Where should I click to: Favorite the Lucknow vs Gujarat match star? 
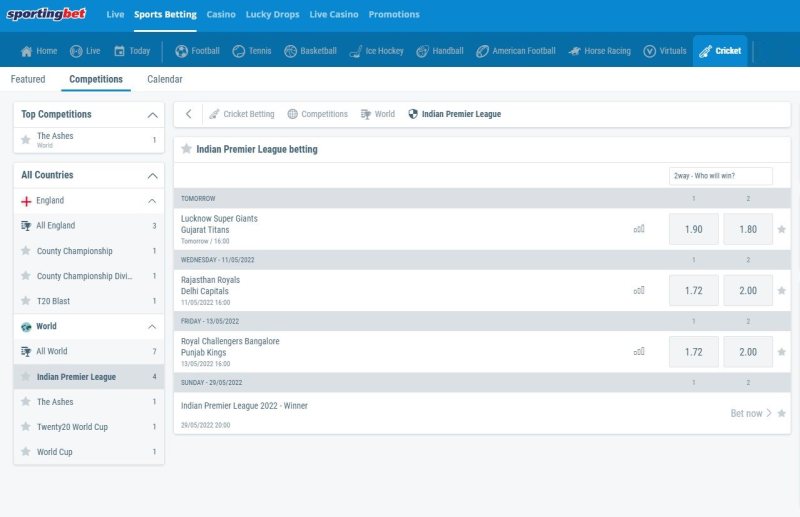tap(782, 229)
